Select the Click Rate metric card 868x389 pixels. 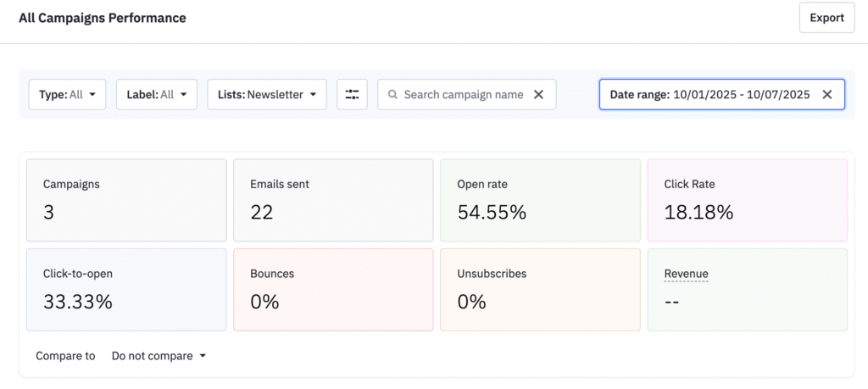coord(748,200)
